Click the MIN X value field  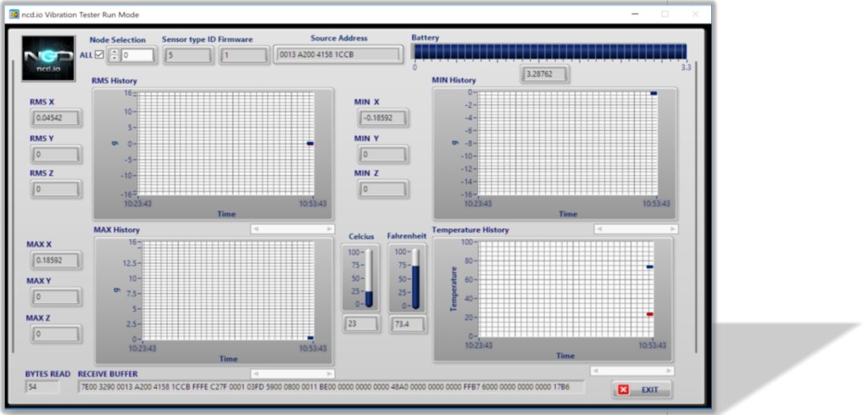(x=383, y=117)
